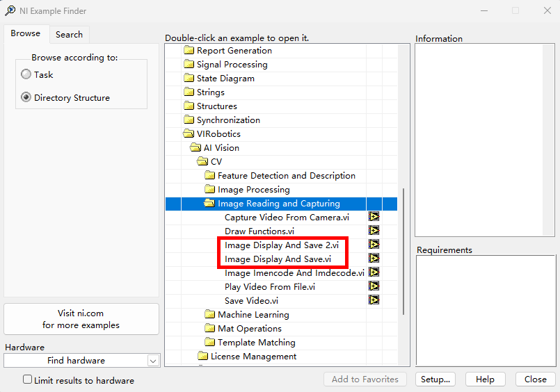
Task: Select the Browse tab
Action: pyautogui.click(x=25, y=33)
